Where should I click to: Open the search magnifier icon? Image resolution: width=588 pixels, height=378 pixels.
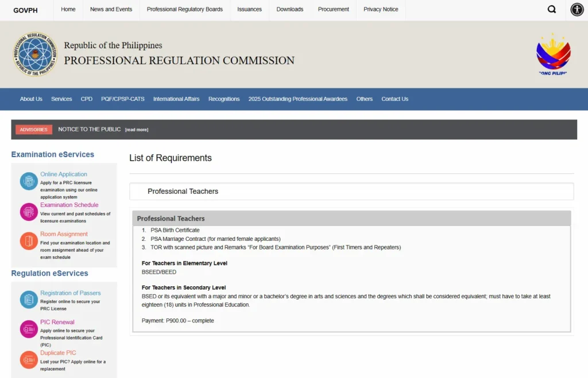coord(552,9)
